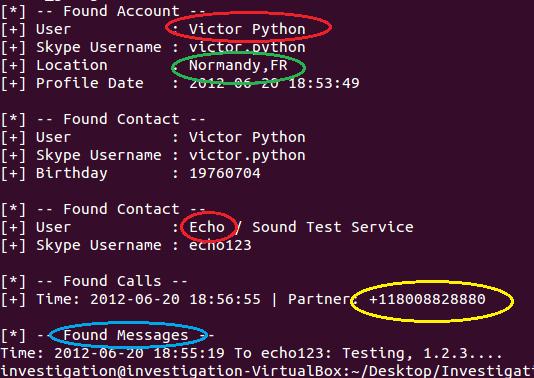Image resolution: width=534 pixels, height=378 pixels.
Task: Click the second Found Contact header
Action: coord(103,209)
